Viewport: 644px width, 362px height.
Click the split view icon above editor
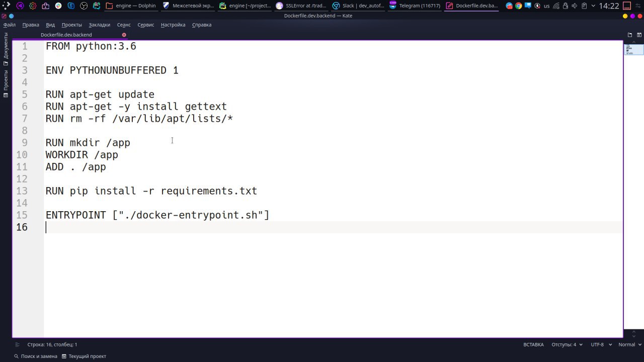[639, 35]
